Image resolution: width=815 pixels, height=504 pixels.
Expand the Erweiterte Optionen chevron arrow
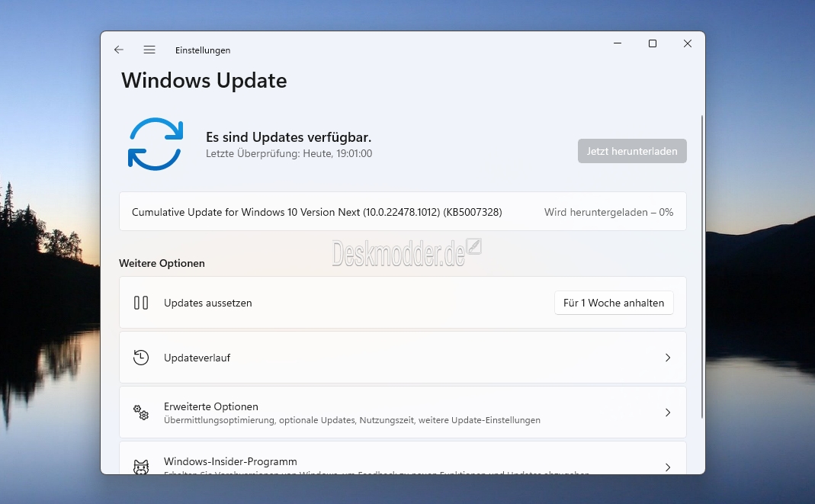point(668,413)
